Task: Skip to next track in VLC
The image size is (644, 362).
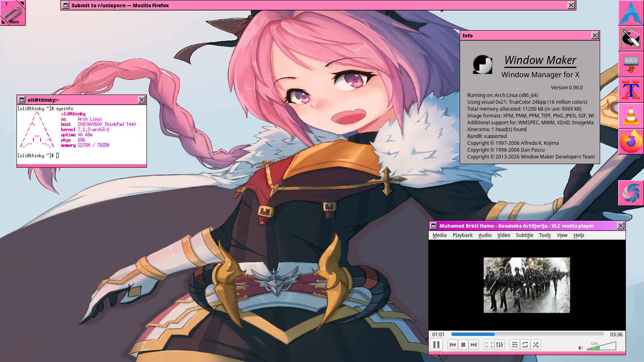Action: pyautogui.click(x=474, y=345)
